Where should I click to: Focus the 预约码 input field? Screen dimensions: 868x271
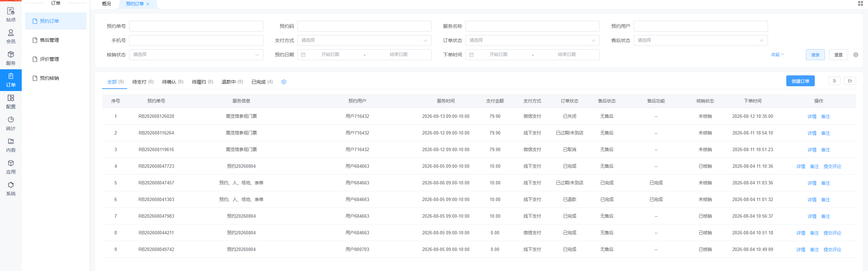[364, 26]
